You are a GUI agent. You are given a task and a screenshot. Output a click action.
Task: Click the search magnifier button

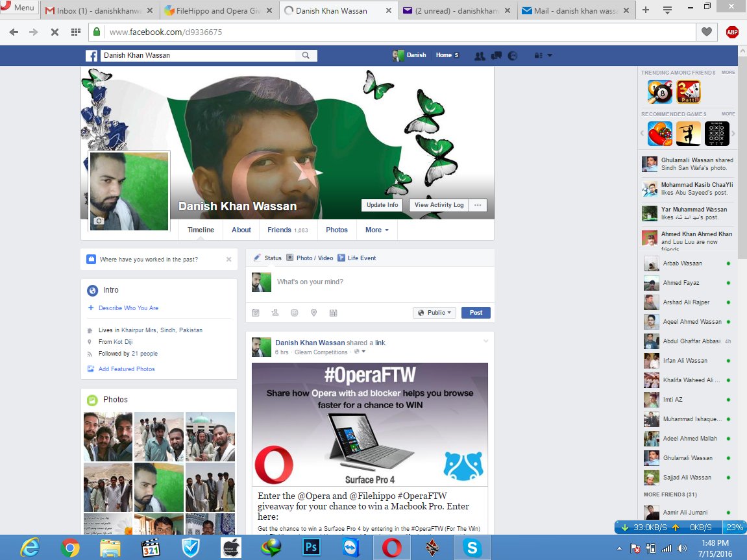click(306, 55)
